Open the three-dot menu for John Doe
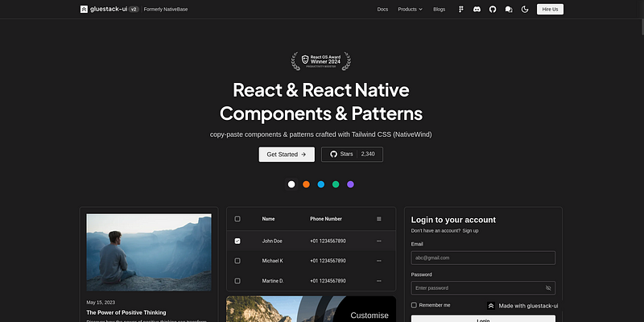Screen dimensions: 644x322 379,241
